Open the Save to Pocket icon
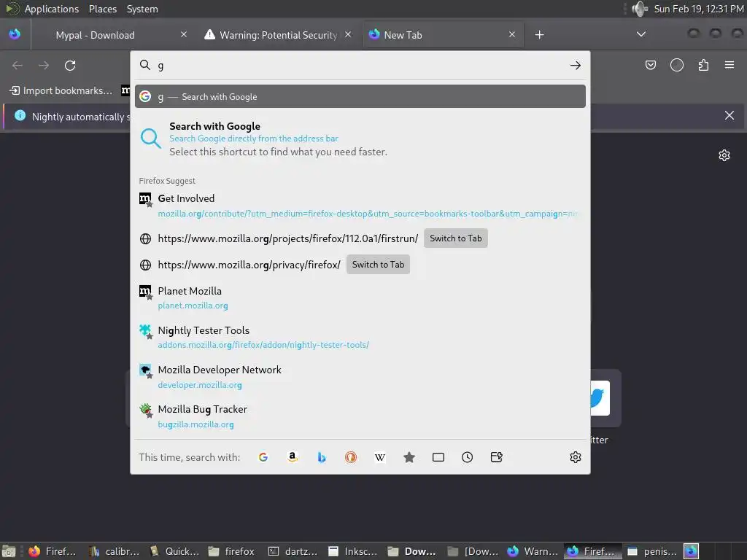Viewport: 747px width, 560px height. (x=650, y=65)
